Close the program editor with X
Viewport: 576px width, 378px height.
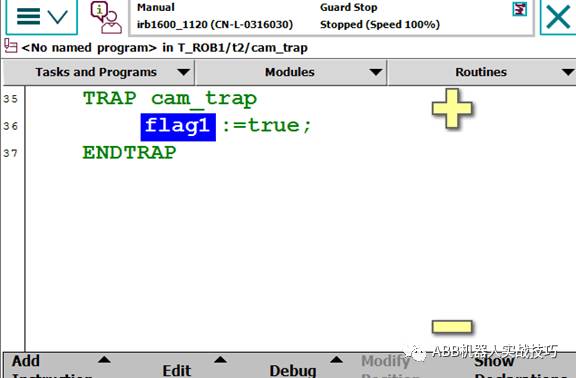[x=558, y=17]
